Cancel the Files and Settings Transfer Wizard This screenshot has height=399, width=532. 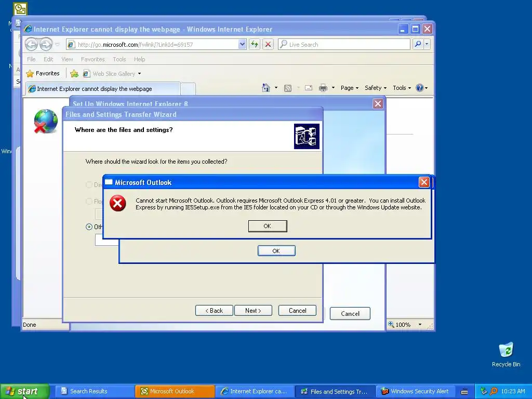pos(297,311)
